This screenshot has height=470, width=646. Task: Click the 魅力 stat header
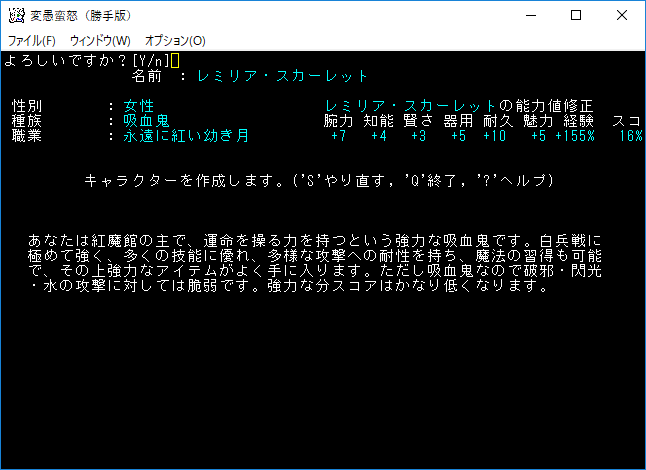point(538,120)
